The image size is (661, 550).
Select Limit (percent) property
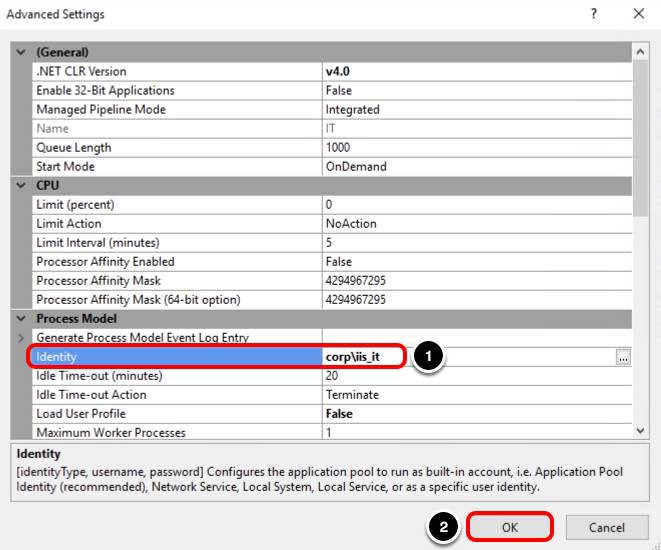coord(177,204)
